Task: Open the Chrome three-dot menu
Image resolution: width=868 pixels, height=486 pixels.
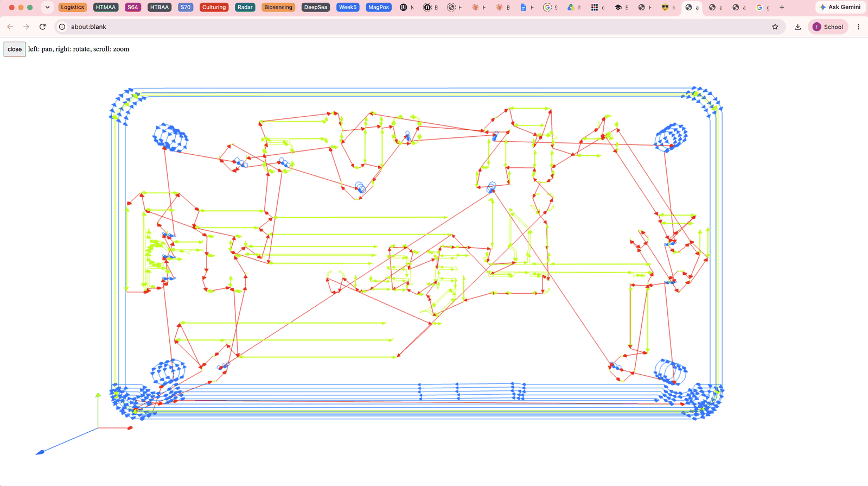Action: (x=858, y=27)
